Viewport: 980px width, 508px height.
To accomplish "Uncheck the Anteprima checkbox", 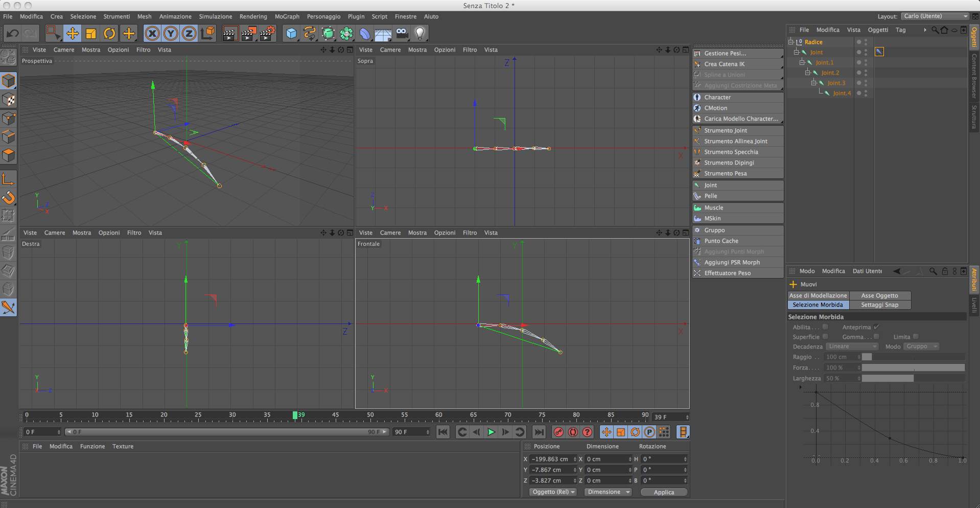I will 876,327.
